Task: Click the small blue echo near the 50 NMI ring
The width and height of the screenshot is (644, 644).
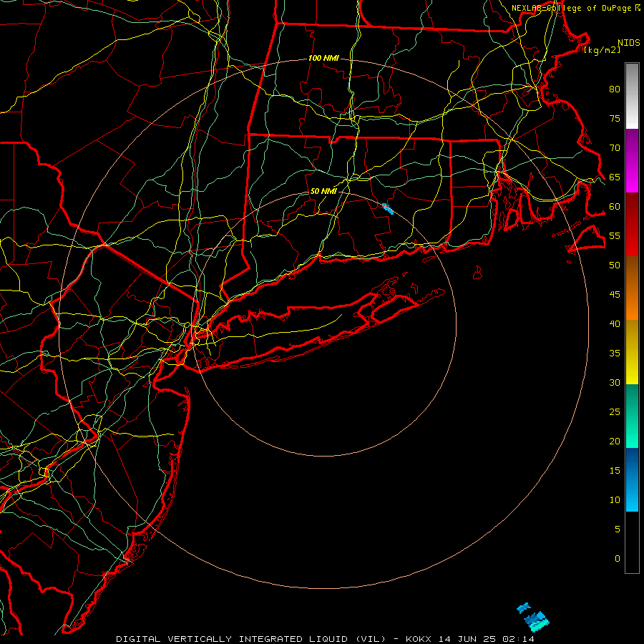Action: [388, 209]
